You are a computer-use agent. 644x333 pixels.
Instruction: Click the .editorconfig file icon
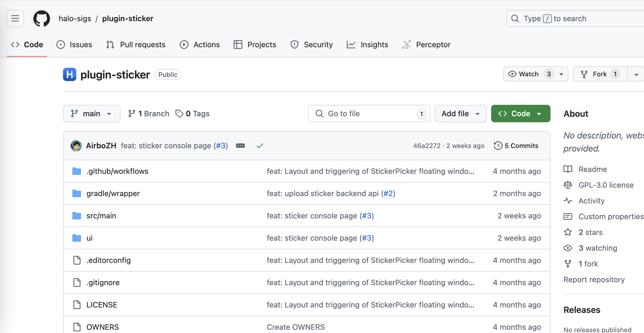77,260
